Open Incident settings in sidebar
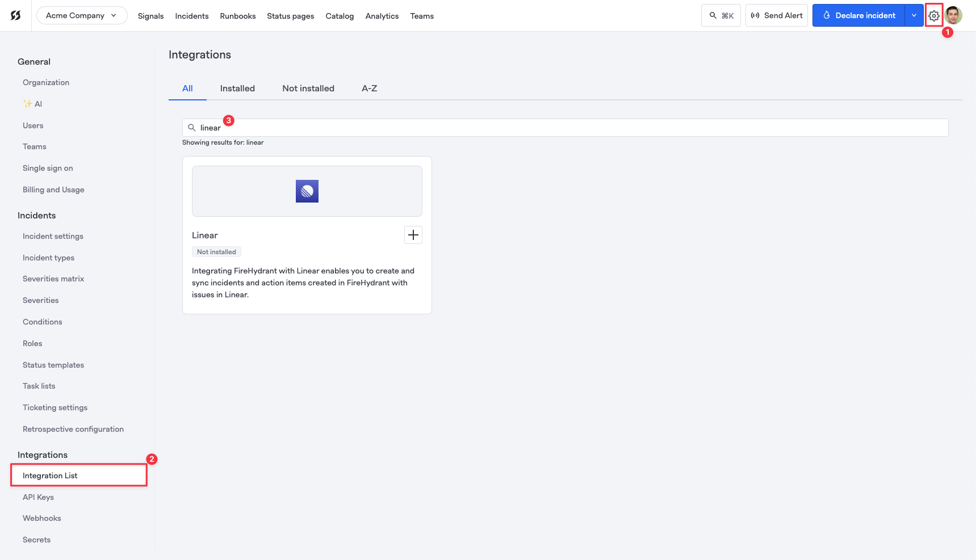The width and height of the screenshot is (976, 560). [53, 236]
